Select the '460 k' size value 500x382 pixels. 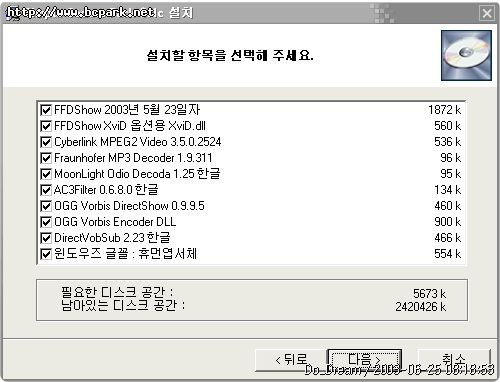(x=448, y=206)
